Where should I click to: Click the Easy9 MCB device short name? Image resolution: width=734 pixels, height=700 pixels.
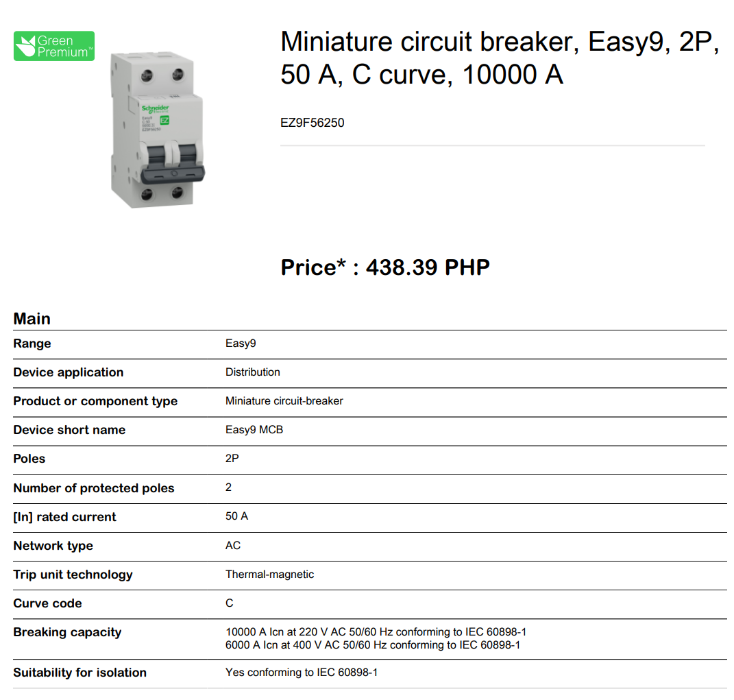pyautogui.click(x=254, y=430)
